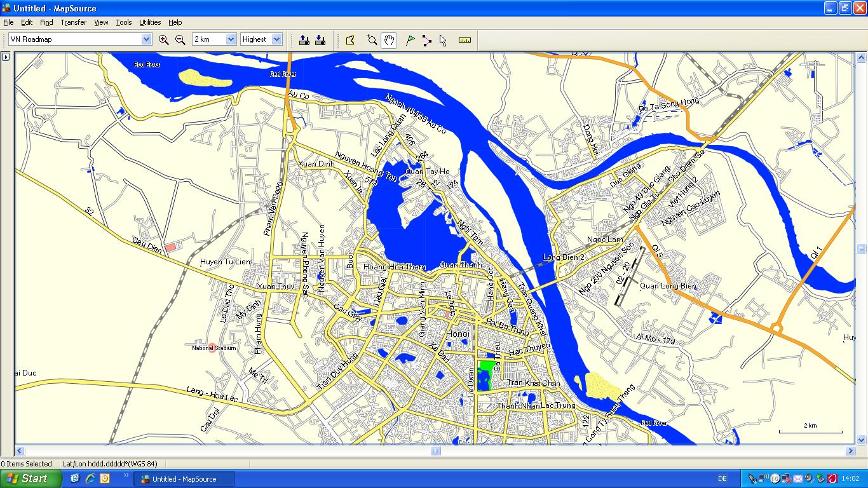Open the Highest detail level dropdown

[276, 39]
